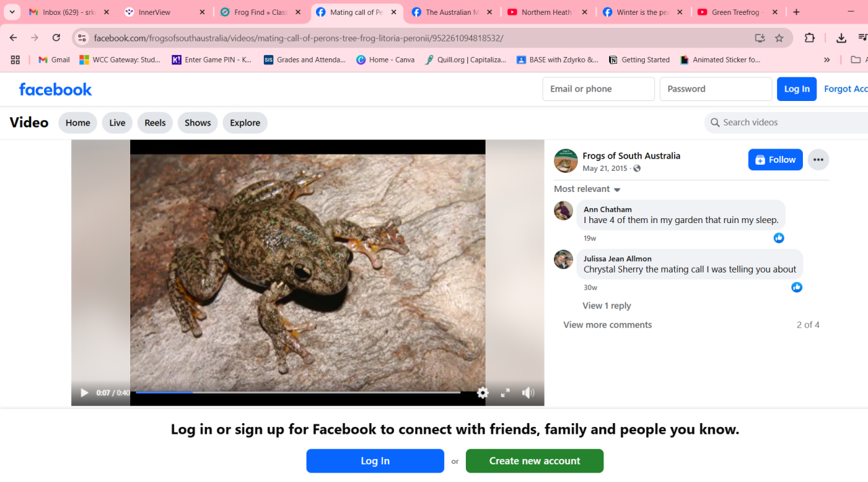Screen dimensions: 868x482
Task: Open Grades and Attendance bookmark
Action: [304, 60]
